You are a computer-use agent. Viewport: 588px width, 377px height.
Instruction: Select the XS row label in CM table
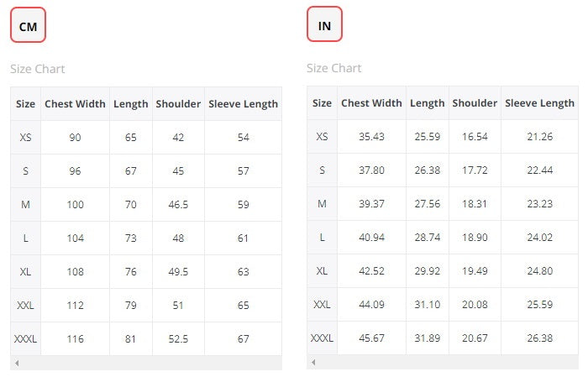pos(26,138)
